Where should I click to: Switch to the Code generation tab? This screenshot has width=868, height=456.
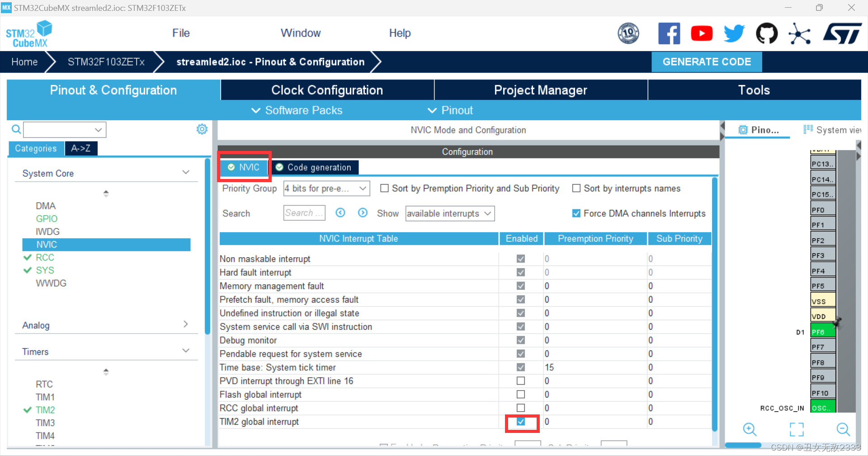coord(315,167)
